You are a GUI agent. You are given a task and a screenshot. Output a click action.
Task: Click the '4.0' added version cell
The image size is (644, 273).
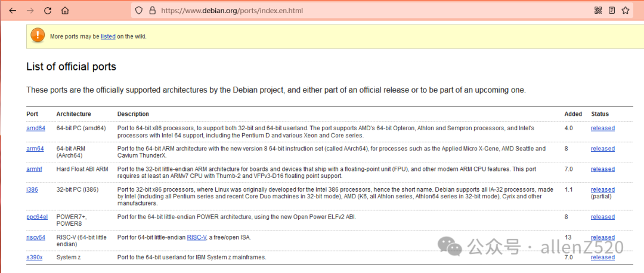point(568,128)
